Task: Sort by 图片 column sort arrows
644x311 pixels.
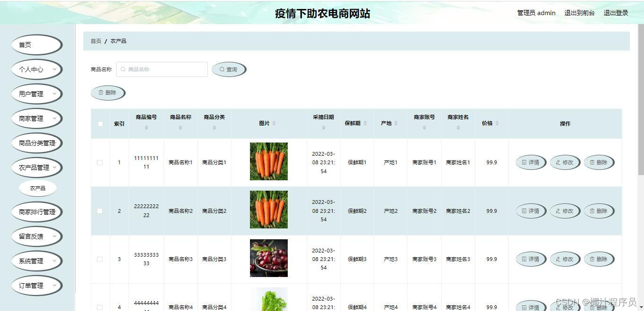Action: tap(274, 123)
